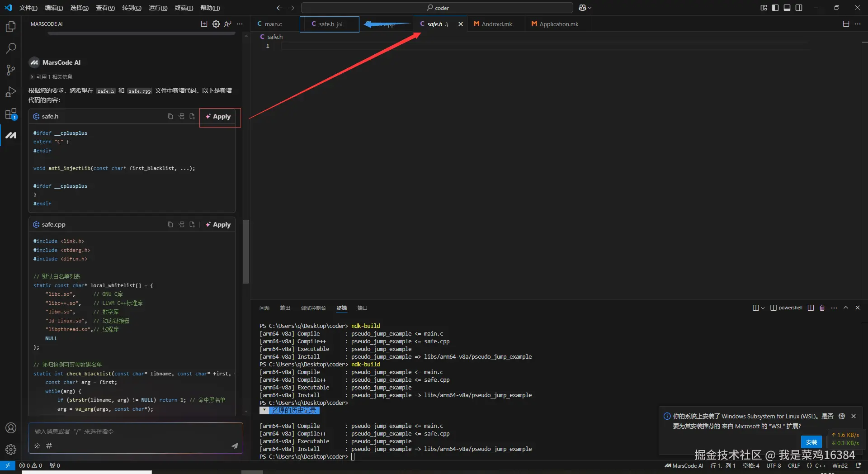Click 安装 to install WSL extension
868x474 pixels.
click(x=811, y=442)
